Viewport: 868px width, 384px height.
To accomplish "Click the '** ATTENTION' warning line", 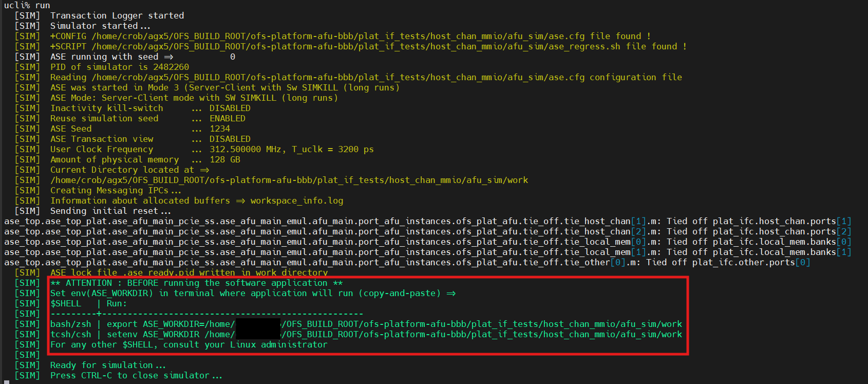I will [x=196, y=283].
